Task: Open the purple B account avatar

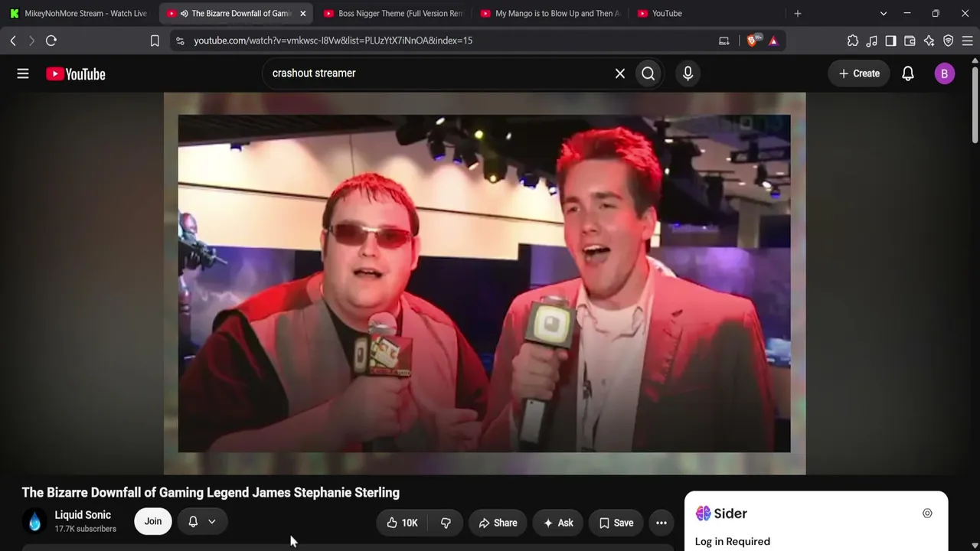Action: 944,73
